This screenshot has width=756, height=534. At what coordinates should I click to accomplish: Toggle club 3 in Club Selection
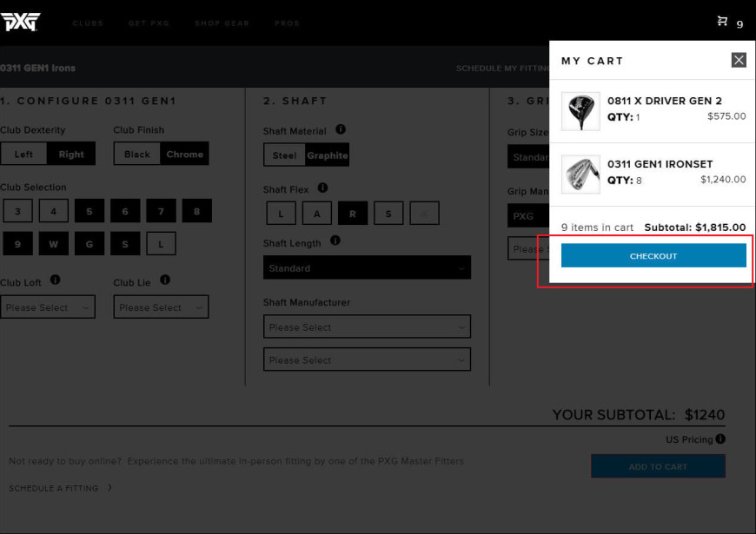[18, 211]
